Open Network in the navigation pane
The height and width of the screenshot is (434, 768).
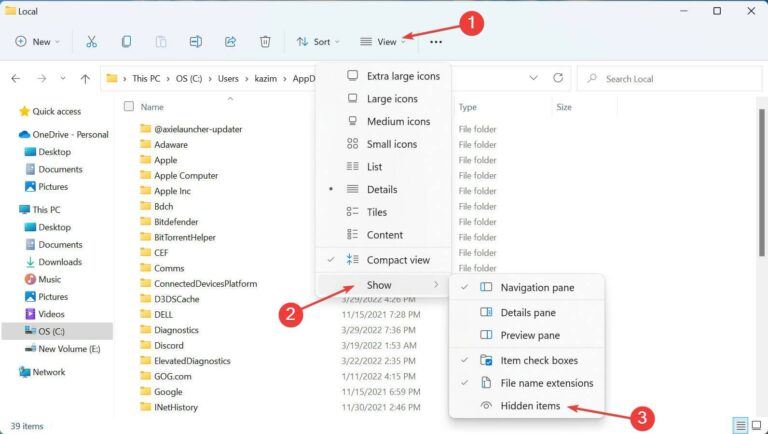(x=42, y=372)
